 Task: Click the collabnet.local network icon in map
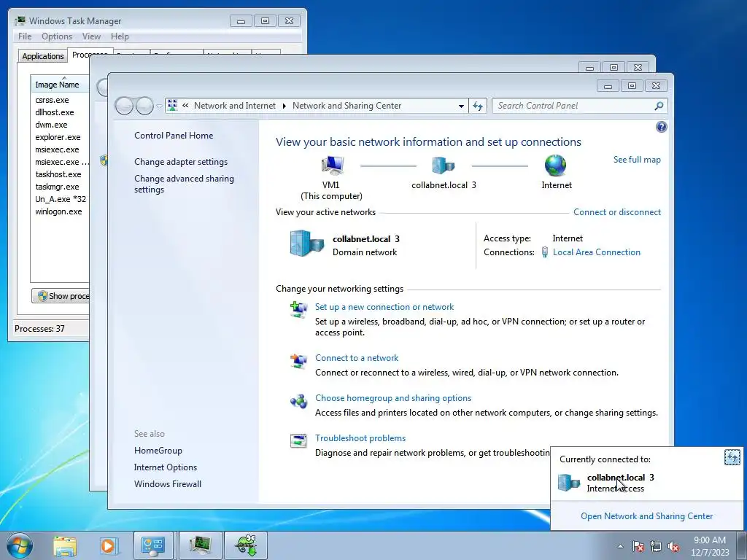coord(443,166)
